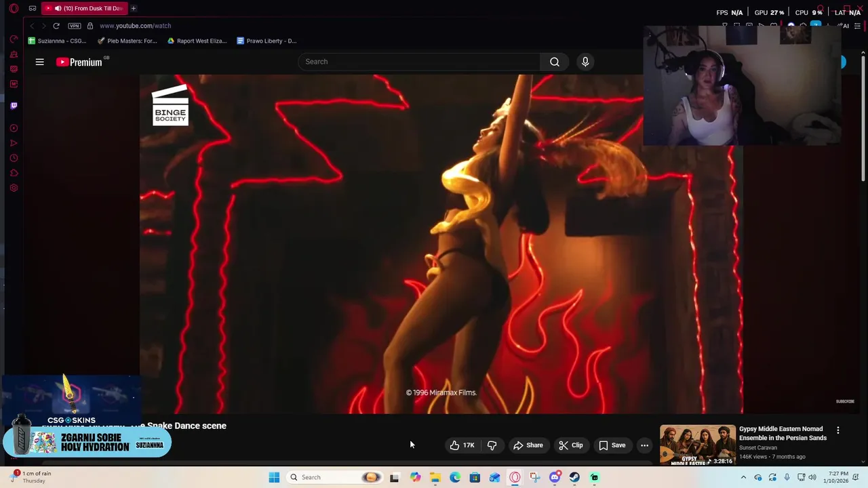The height and width of the screenshot is (488, 868).
Task: Open Microsoft Store from taskbar
Action: 475,477
